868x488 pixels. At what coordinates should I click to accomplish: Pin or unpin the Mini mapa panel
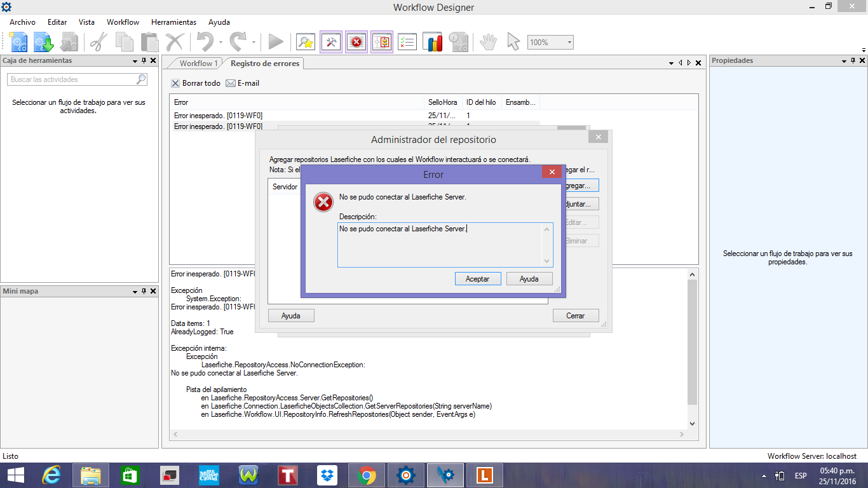pyautogui.click(x=144, y=292)
